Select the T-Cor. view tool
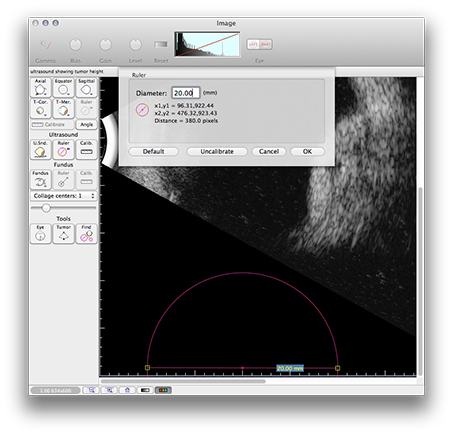453x435 pixels. click(40, 108)
